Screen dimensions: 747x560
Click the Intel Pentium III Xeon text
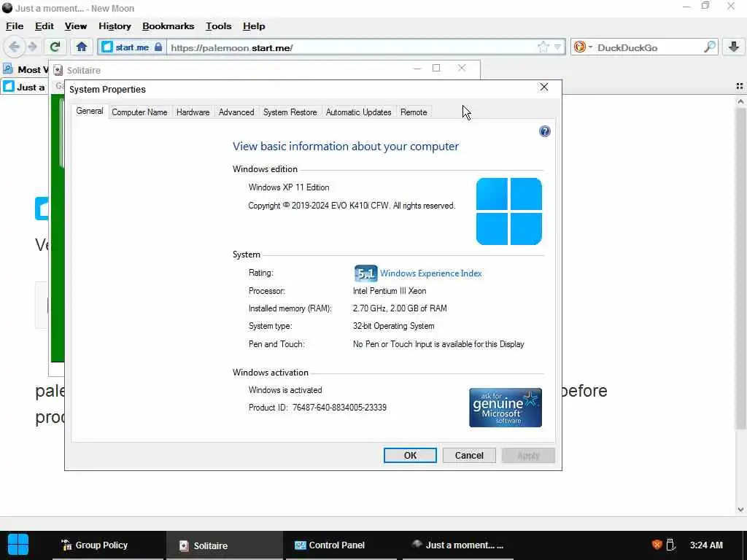(x=390, y=290)
